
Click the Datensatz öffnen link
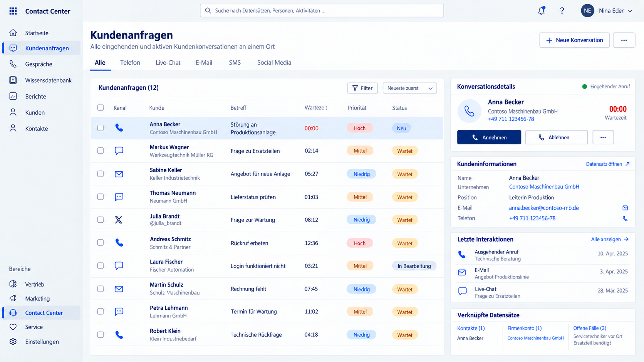click(608, 164)
